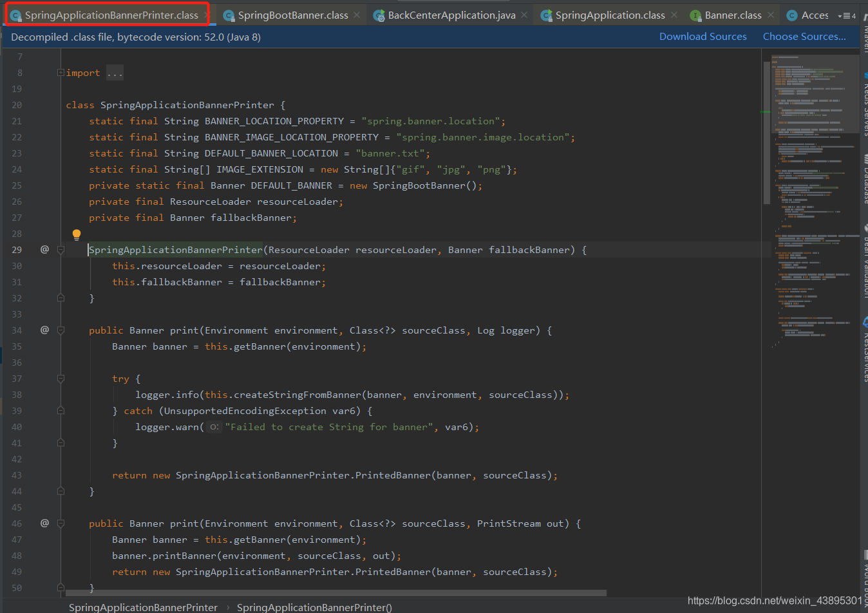Open the Database tool window
Viewport: 868px width, 613px height.
pyautogui.click(x=865, y=180)
